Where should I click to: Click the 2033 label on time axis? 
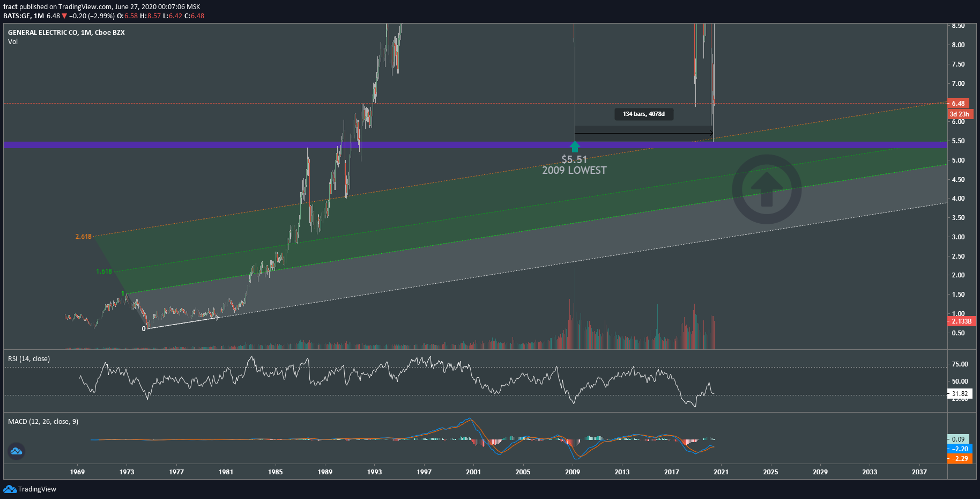[x=870, y=472]
